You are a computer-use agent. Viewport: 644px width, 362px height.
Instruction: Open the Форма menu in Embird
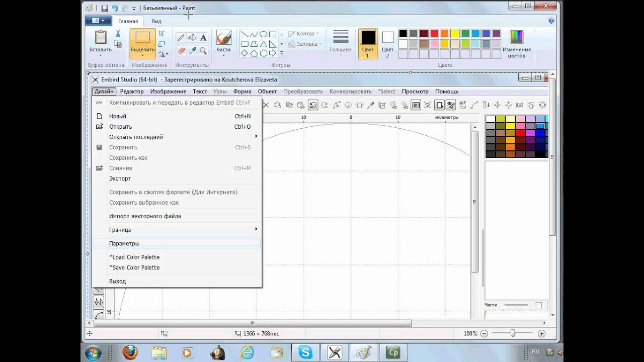coord(242,92)
